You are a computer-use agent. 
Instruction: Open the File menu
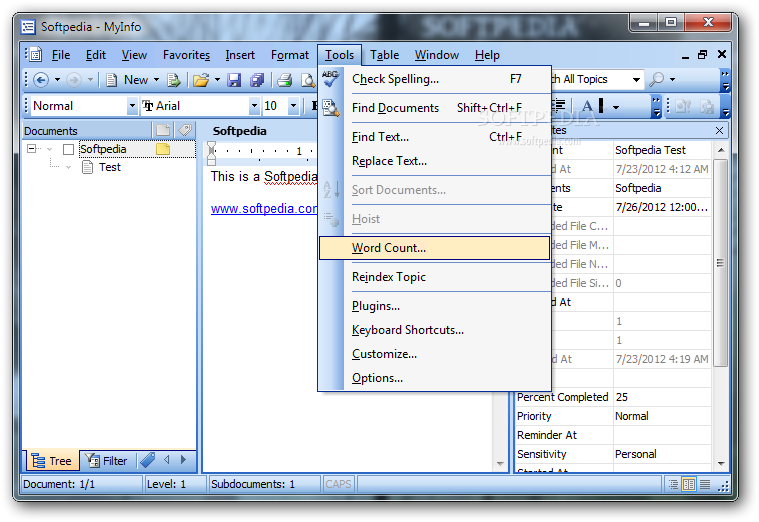click(x=61, y=55)
